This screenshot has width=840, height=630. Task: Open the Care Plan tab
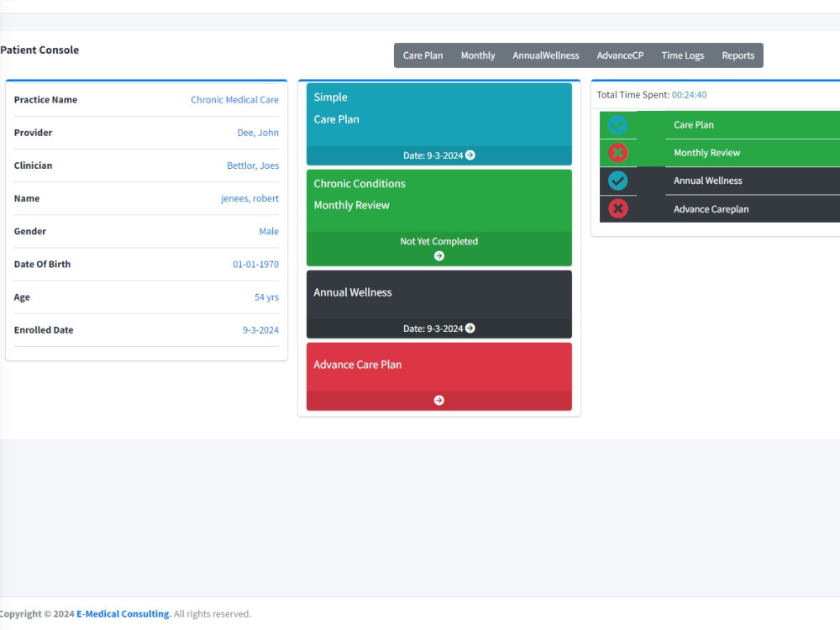tap(423, 55)
